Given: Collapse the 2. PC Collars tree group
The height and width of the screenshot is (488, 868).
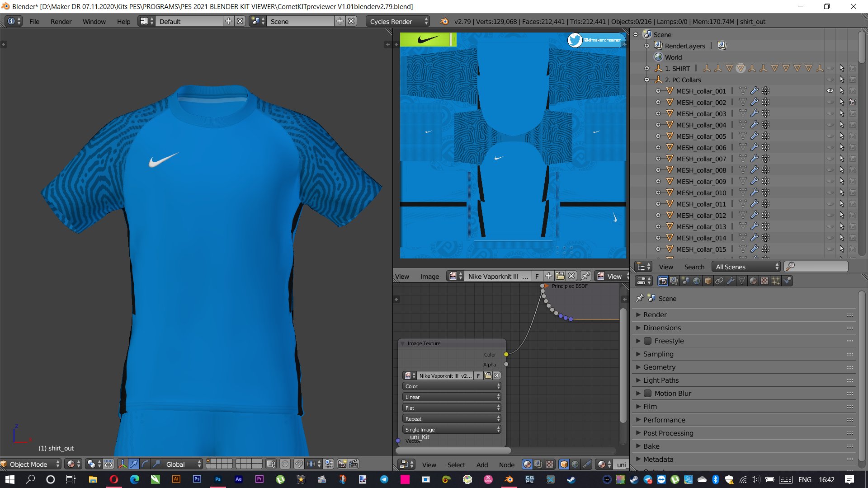Looking at the screenshot, I should pyautogui.click(x=647, y=80).
